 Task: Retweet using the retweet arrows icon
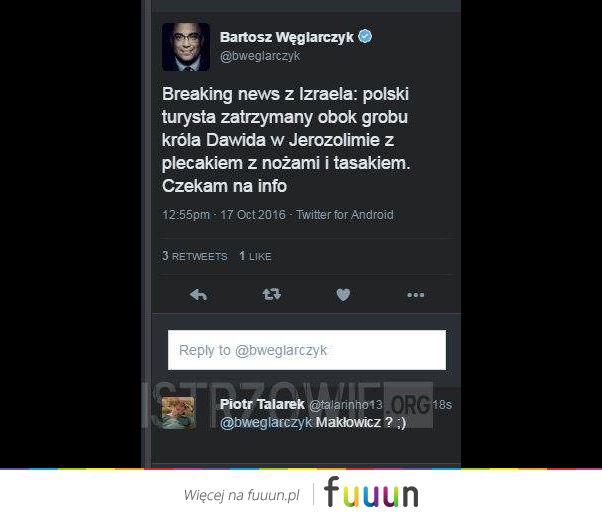271,295
